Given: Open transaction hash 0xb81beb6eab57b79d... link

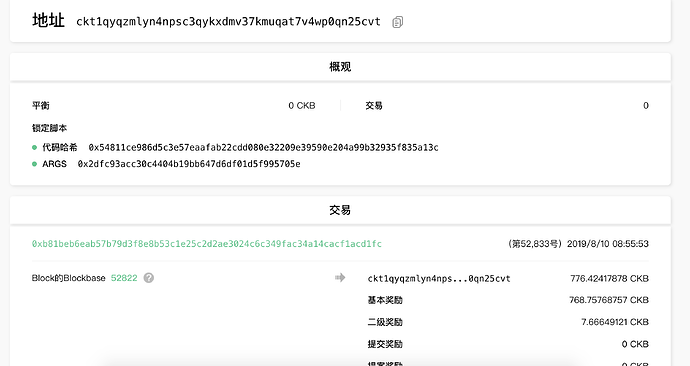Looking at the screenshot, I should [206, 244].
